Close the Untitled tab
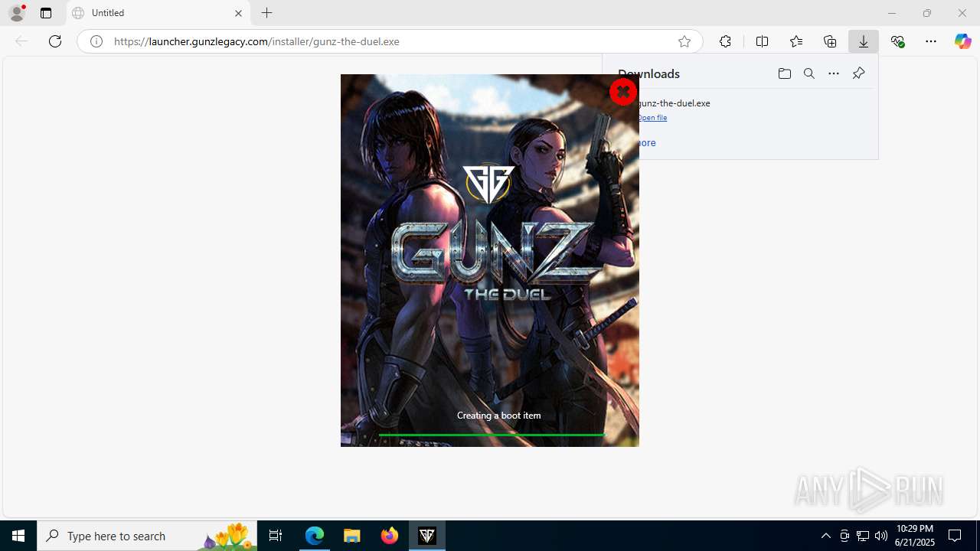 pyautogui.click(x=238, y=13)
